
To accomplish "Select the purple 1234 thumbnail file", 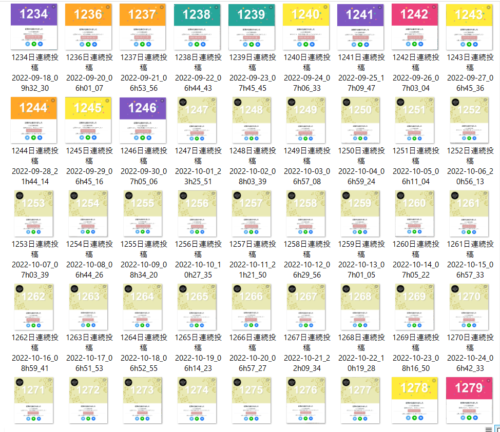I will [34, 27].
